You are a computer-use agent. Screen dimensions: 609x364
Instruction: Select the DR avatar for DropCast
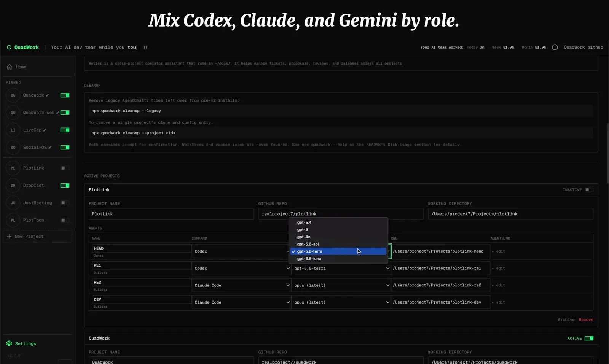click(x=13, y=186)
